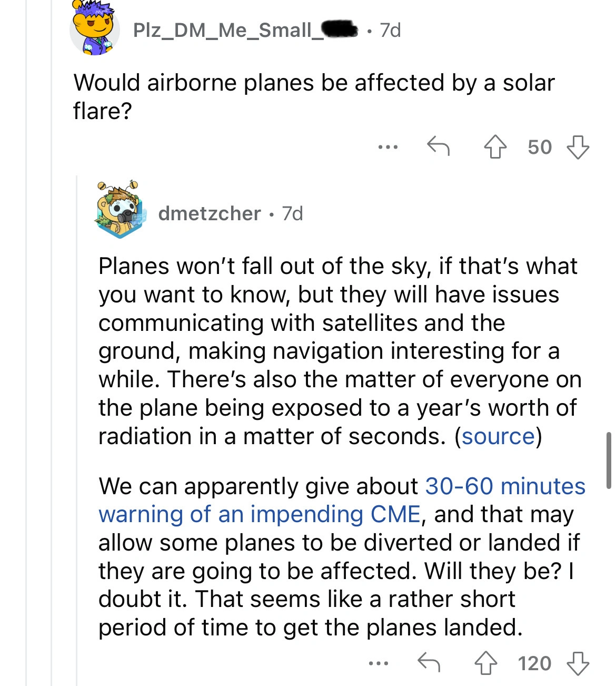
Task: Open dmetzcher's user profile name
Action: pos(210,213)
